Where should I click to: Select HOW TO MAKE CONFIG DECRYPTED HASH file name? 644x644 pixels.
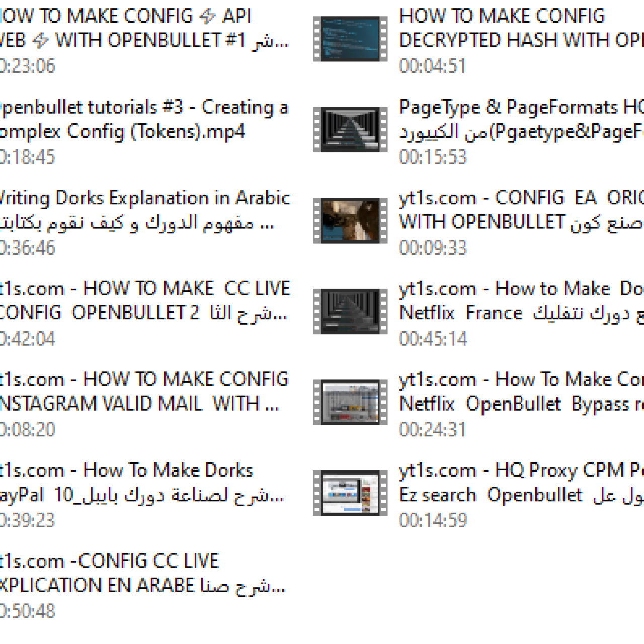tap(521, 28)
